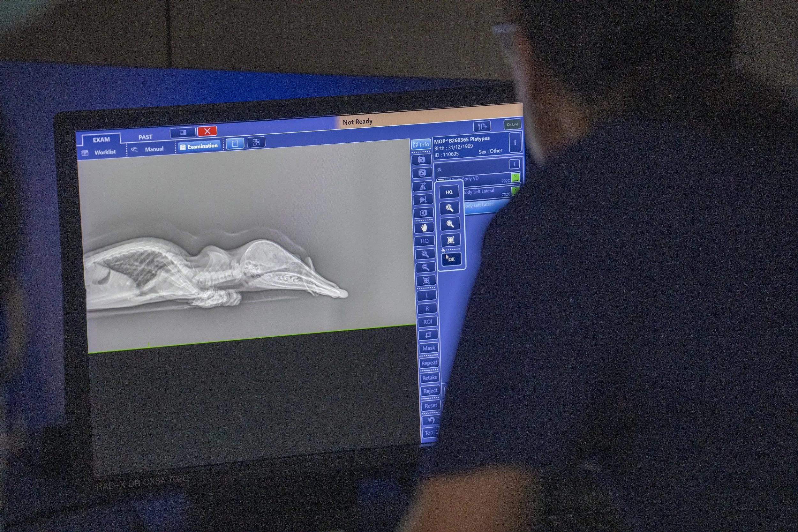Select the pan hand tool
The image size is (798, 532).
click(x=424, y=227)
